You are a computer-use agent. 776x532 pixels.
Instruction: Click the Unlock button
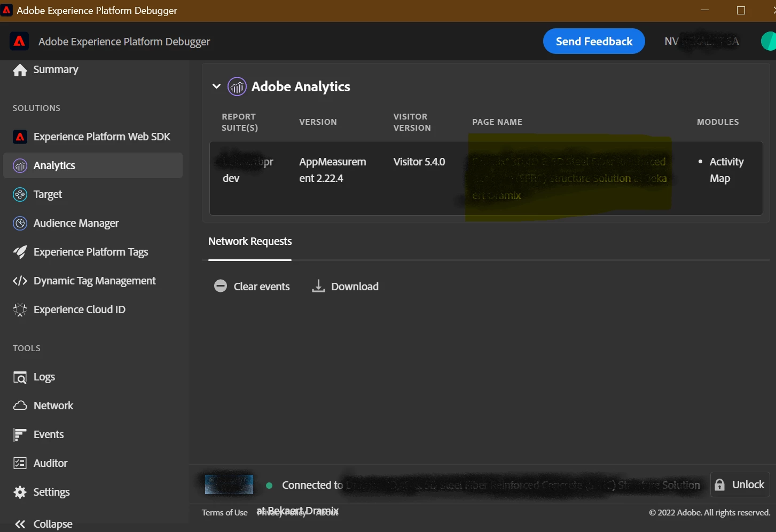point(740,485)
